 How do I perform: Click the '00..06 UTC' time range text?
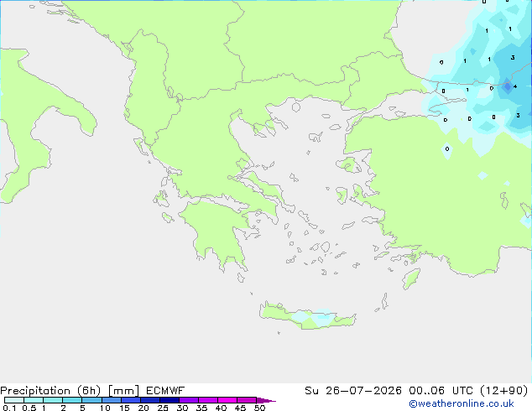(x=441, y=391)
